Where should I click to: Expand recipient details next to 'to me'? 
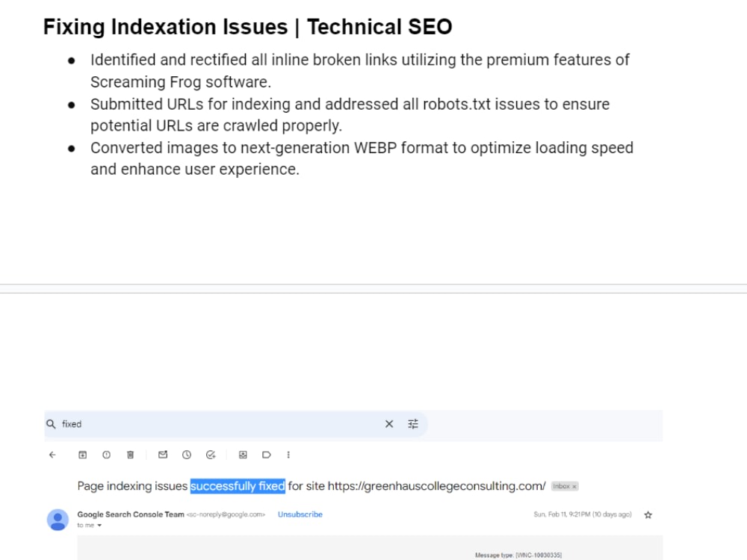click(99, 525)
